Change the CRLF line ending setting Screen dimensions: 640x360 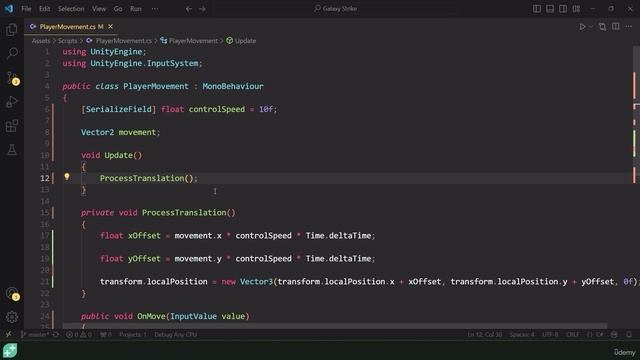point(572,335)
